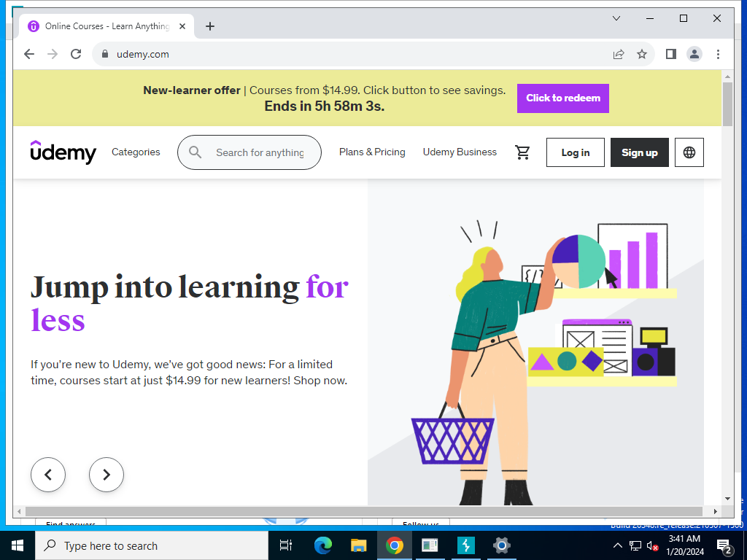Open the gear settings app on taskbar

(x=502, y=545)
